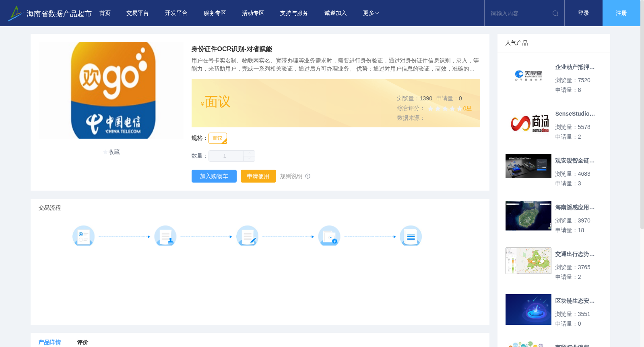Click the 收藏 link text
The height and width of the screenshot is (347, 644).
click(x=114, y=152)
